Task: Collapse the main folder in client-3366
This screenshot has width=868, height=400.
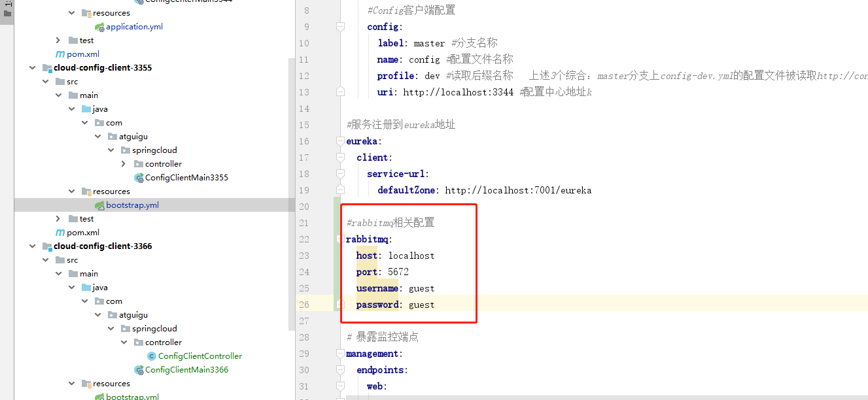Action: 58,274
